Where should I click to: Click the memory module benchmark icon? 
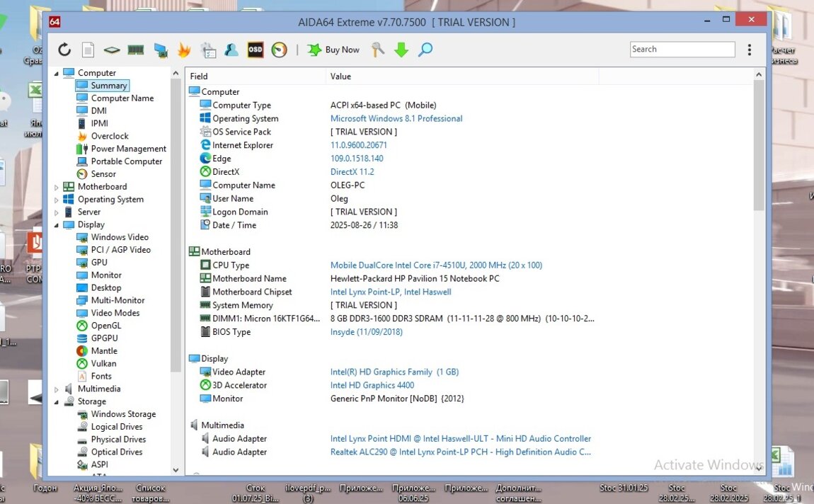[x=135, y=50]
